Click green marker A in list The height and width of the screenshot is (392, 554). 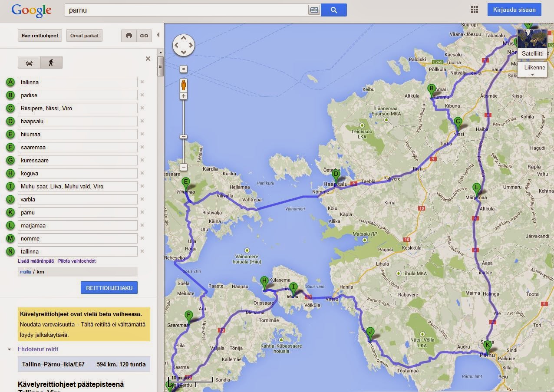point(11,82)
